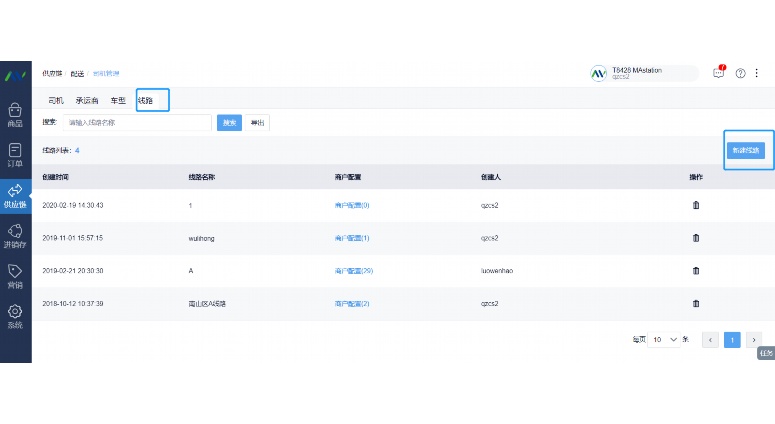
Task: Open the 商品 (goods) sidebar section
Action: 15,115
